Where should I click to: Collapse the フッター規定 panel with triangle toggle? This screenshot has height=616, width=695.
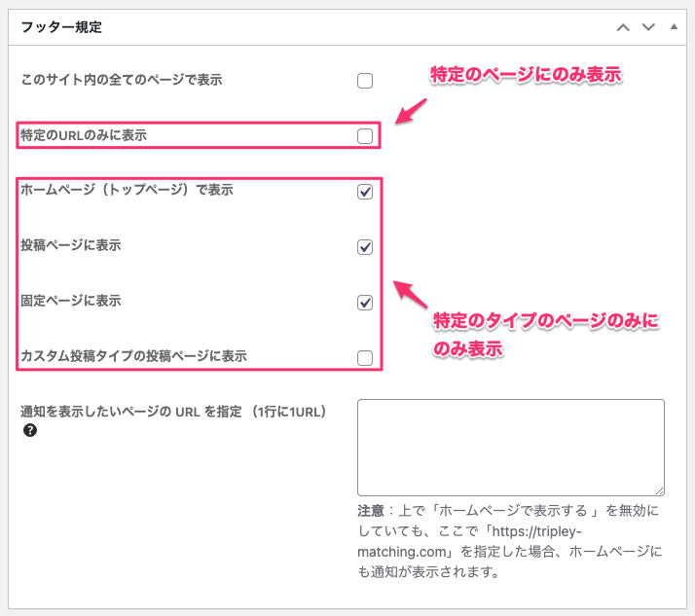673,27
